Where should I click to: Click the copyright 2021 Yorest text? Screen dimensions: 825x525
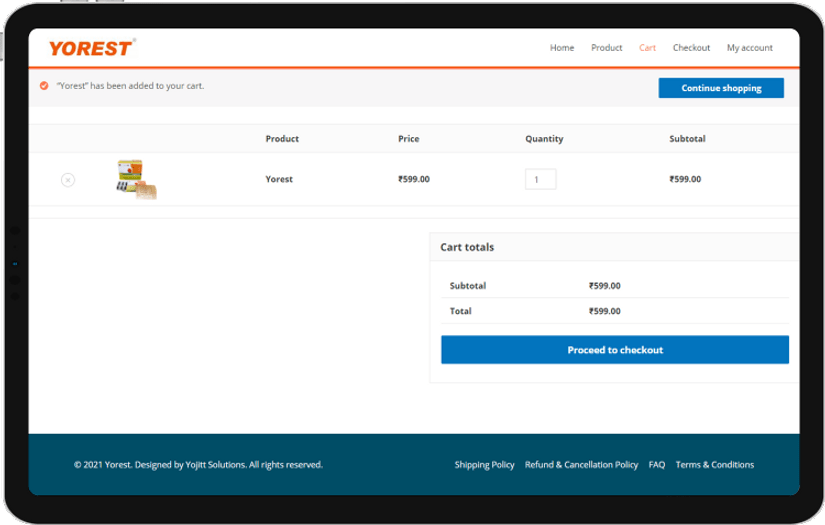(x=198, y=465)
